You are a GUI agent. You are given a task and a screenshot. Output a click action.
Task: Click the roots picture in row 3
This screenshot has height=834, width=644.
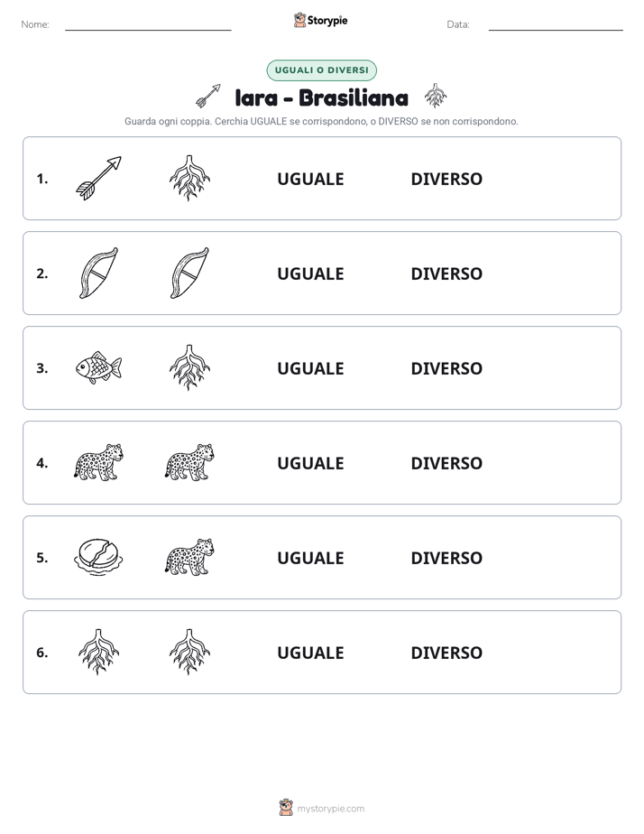click(189, 367)
